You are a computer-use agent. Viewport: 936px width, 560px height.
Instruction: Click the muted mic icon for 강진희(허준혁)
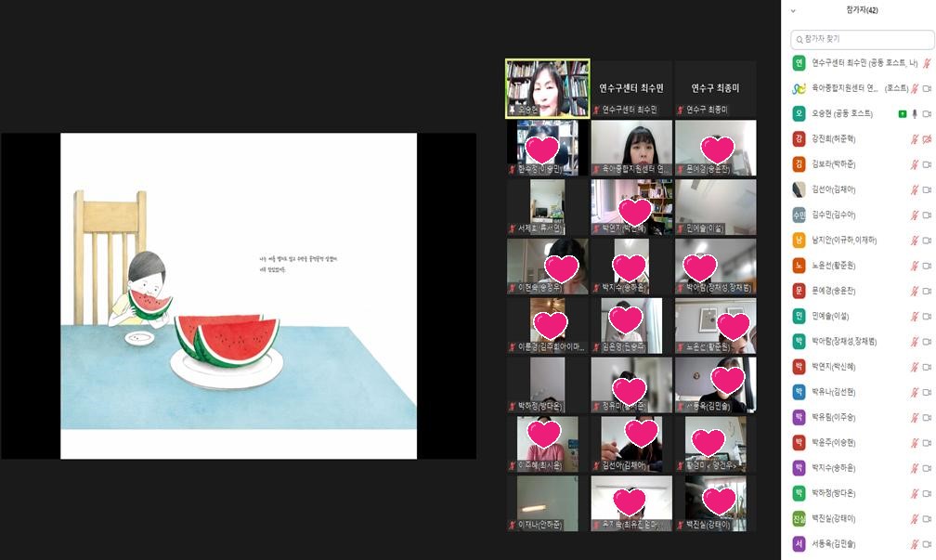914,139
